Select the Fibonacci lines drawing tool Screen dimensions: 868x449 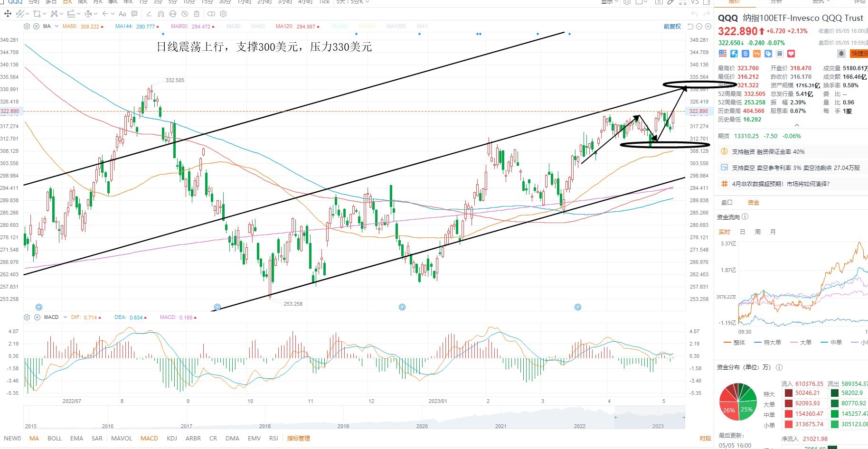[x=71, y=14]
